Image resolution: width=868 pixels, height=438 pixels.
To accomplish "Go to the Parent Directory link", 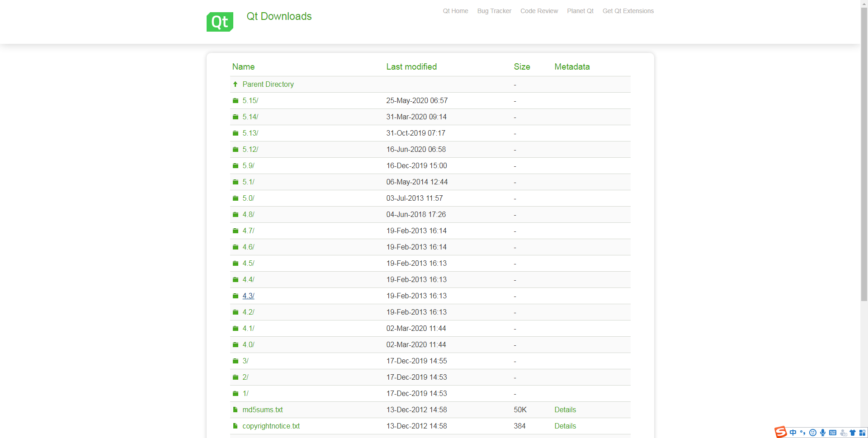I will (268, 84).
